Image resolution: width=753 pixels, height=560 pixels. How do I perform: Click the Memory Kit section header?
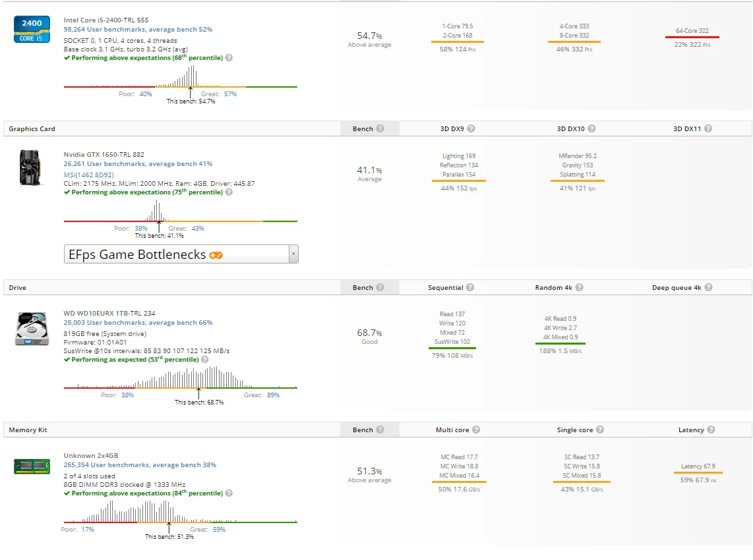click(28, 430)
